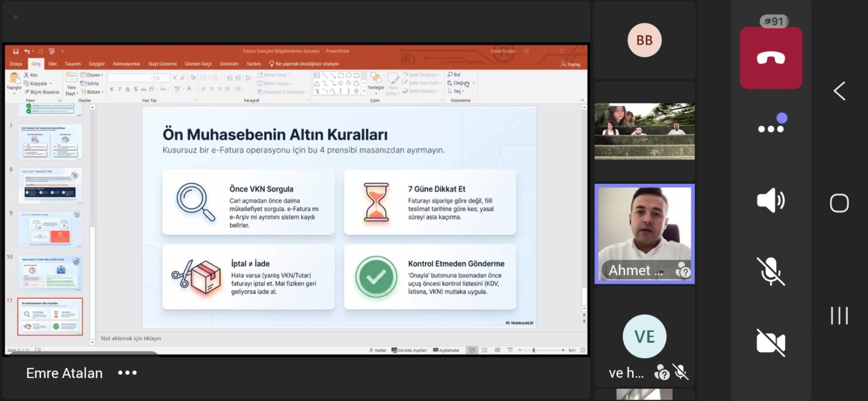The width and height of the screenshot is (868, 401).
Task: Select the rectangle shape in gallery
Action: [x=341, y=75]
